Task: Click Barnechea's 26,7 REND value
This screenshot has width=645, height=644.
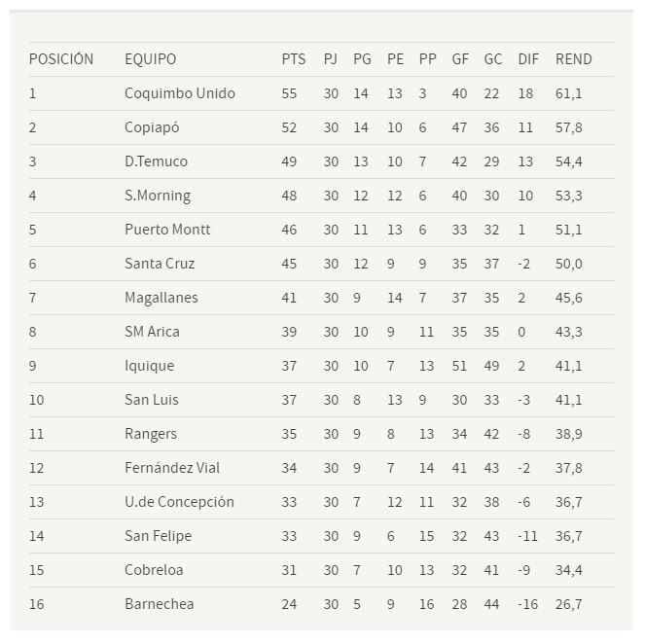Action: (568, 604)
